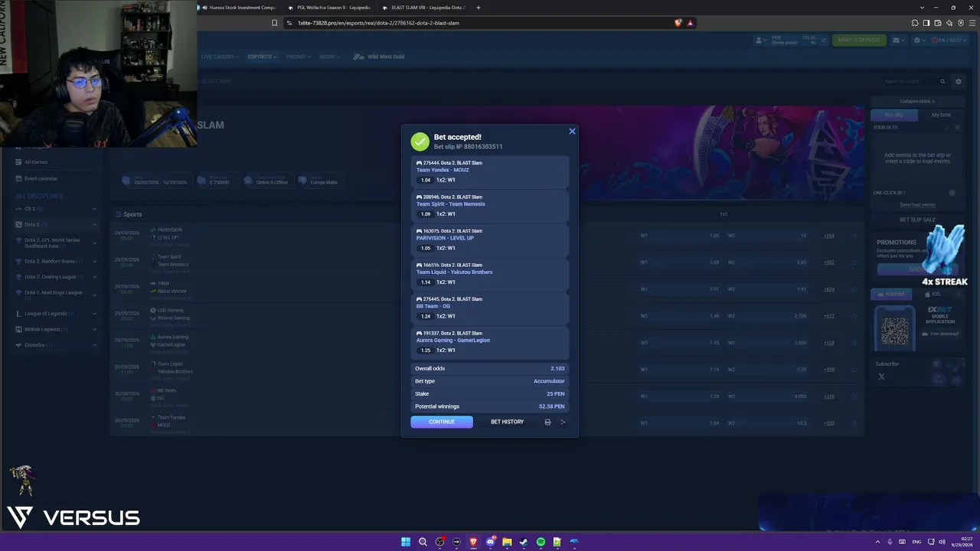The image size is (980, 551).
Task: Open the browser hamburger menu
Action: (972, 23)
